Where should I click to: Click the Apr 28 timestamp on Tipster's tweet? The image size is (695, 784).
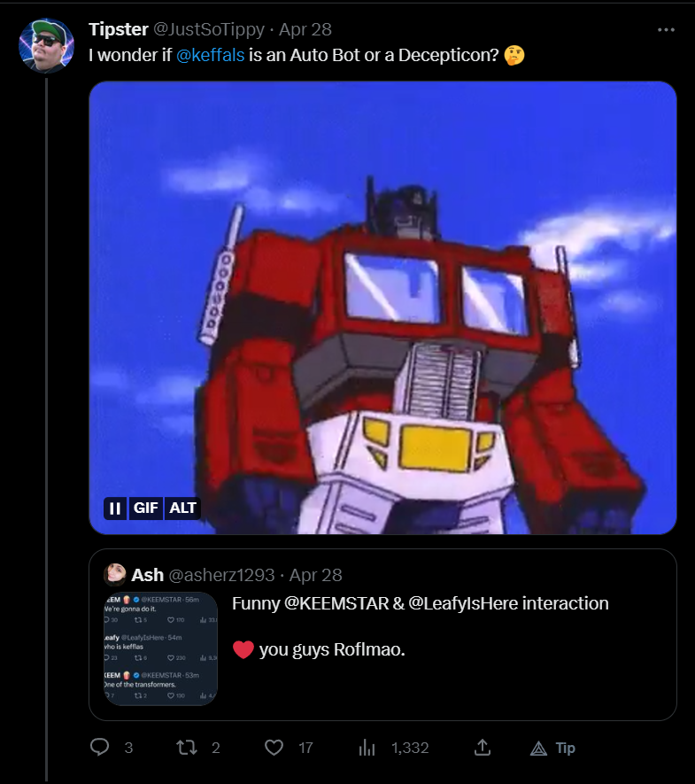tap(305, 29)
